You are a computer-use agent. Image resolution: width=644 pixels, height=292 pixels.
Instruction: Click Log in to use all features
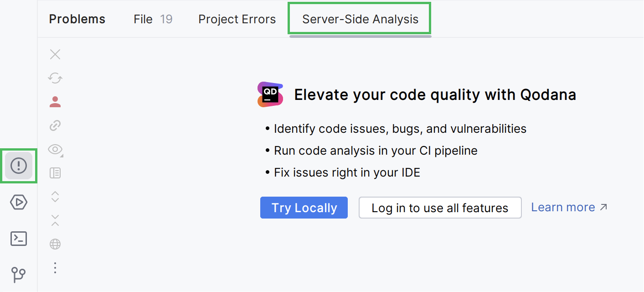pos(440,208)
